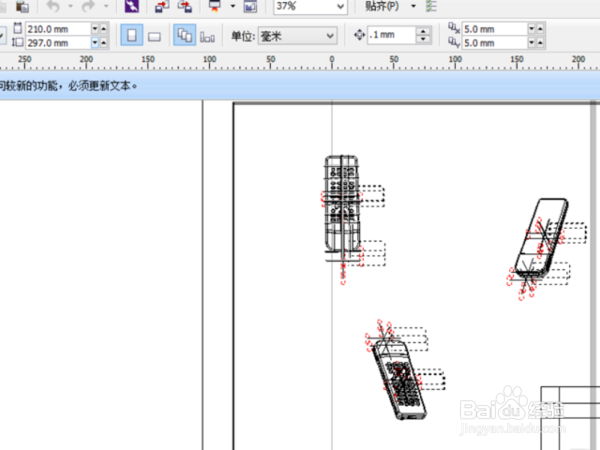Screen dimensions: 600x450
Task: Open the 单位 units dropdown (毫米)
Action: [297, 36]
